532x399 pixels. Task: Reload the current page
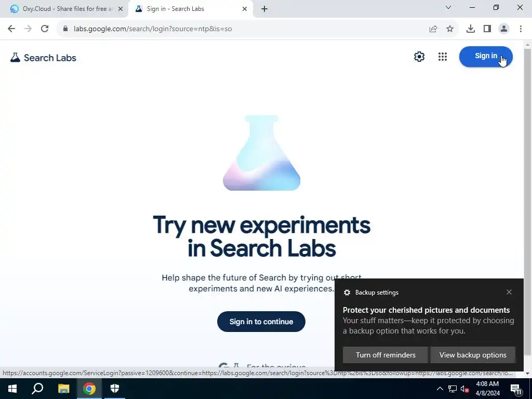click(x=45, y=29)
